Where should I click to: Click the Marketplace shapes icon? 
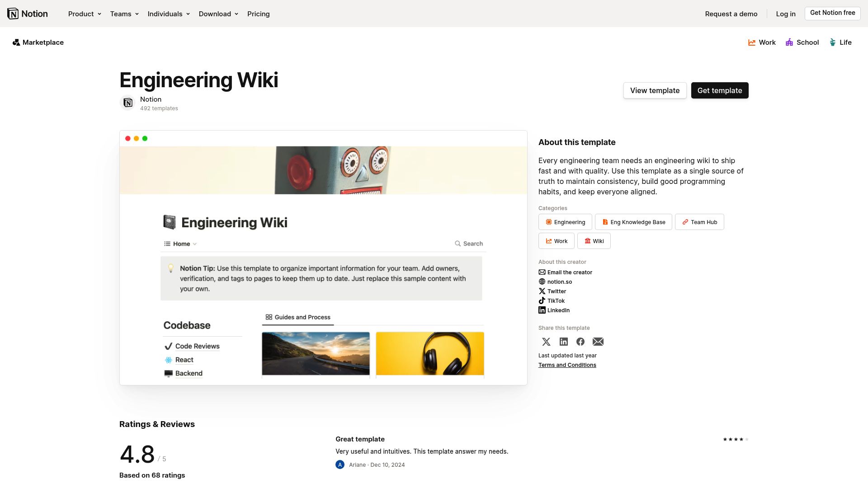pyautogui.click(x=16, y=42)
